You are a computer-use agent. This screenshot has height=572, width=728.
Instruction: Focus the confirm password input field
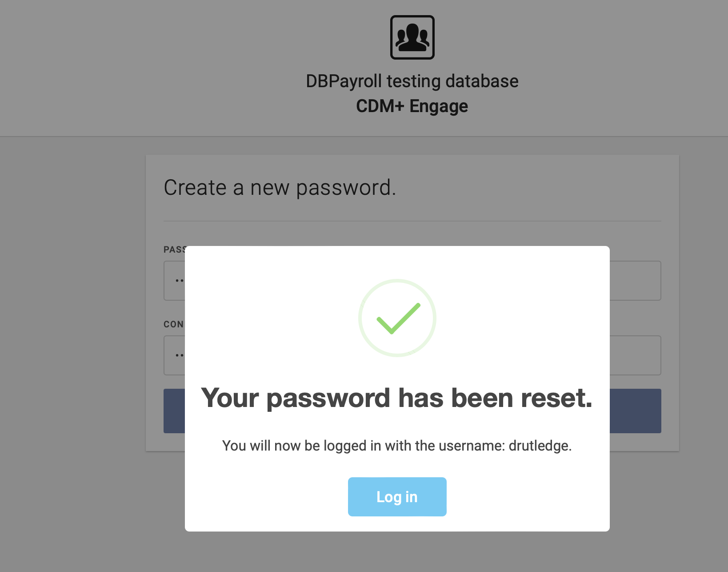(635, 355)
